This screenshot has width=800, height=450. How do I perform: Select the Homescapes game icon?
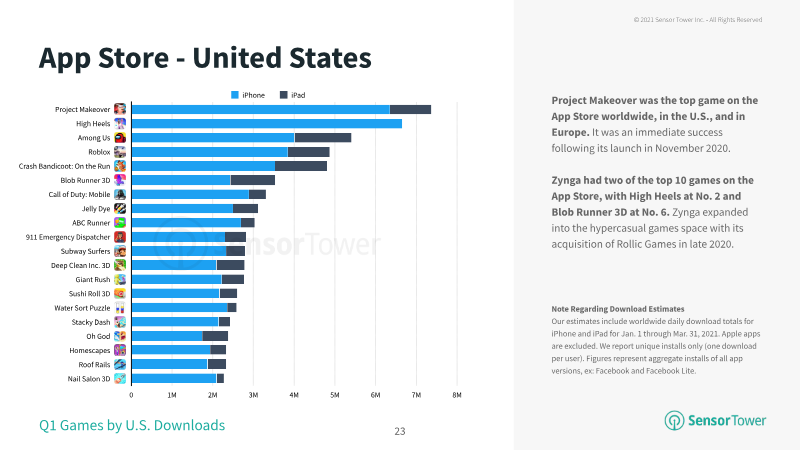(x=120, y=351)
